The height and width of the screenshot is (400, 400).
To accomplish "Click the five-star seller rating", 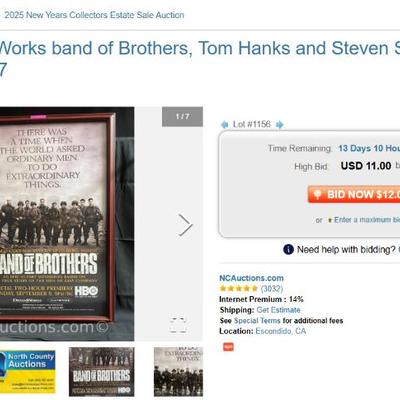I will (x=239, y=288).
